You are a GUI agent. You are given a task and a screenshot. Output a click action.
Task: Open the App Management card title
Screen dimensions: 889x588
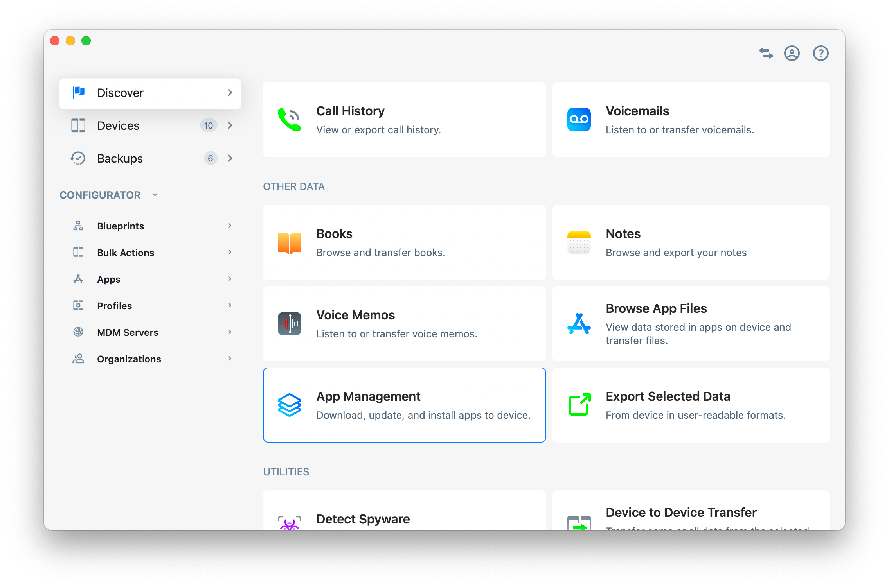pos(368,396)
